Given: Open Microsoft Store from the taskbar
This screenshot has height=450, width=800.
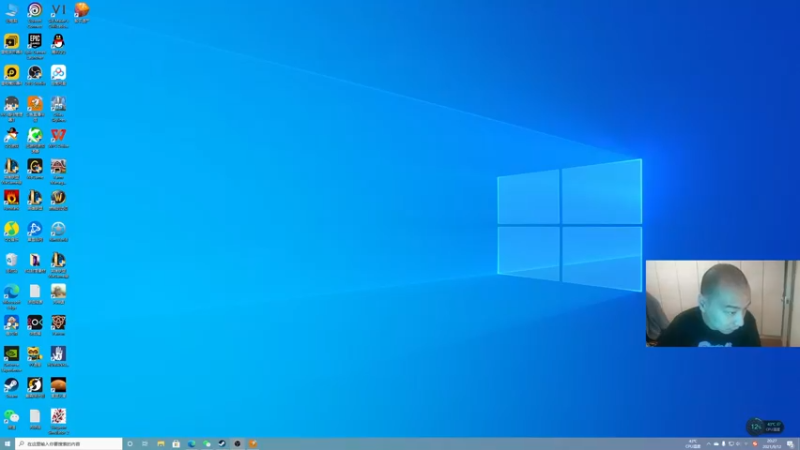Looking at the screenshot, I should tap(176, 444).
